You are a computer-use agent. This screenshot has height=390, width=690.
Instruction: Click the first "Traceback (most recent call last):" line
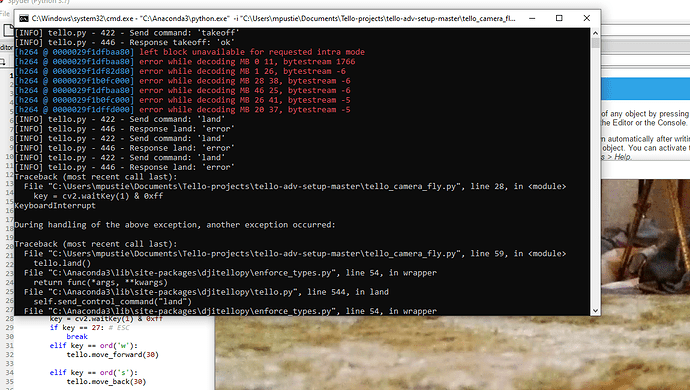(x=96, y=177)
